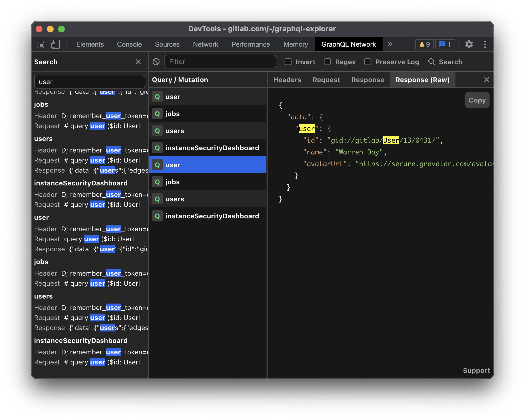Open the Network panel tab

(x=205, y=44)
